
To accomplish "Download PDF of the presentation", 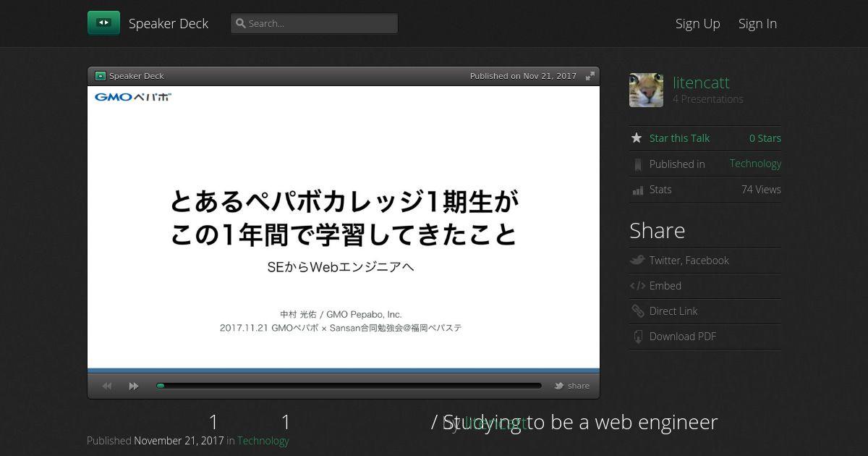I will (x=683, y=337).
